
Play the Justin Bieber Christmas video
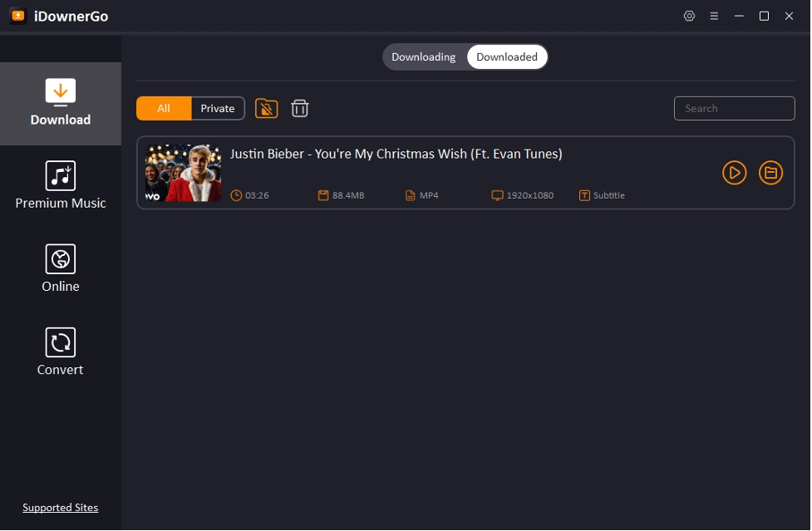(x=734, y=173)
